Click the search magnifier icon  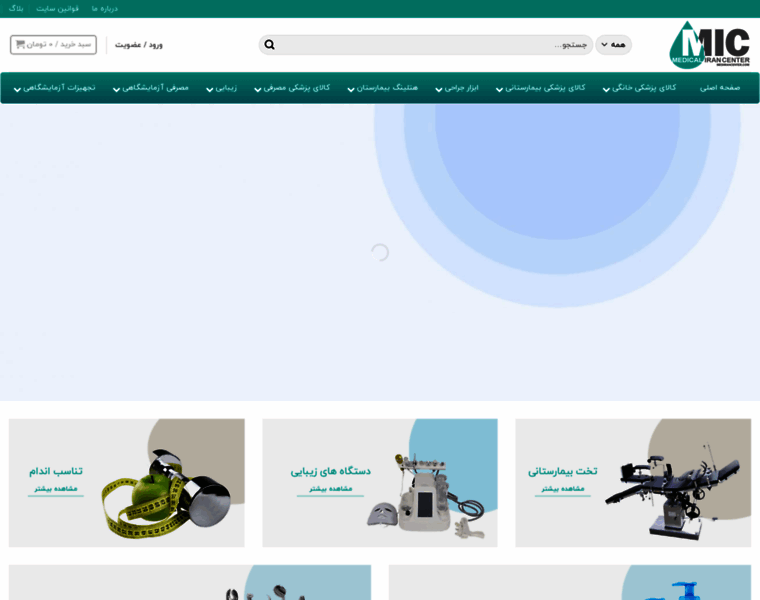(269, 45)
